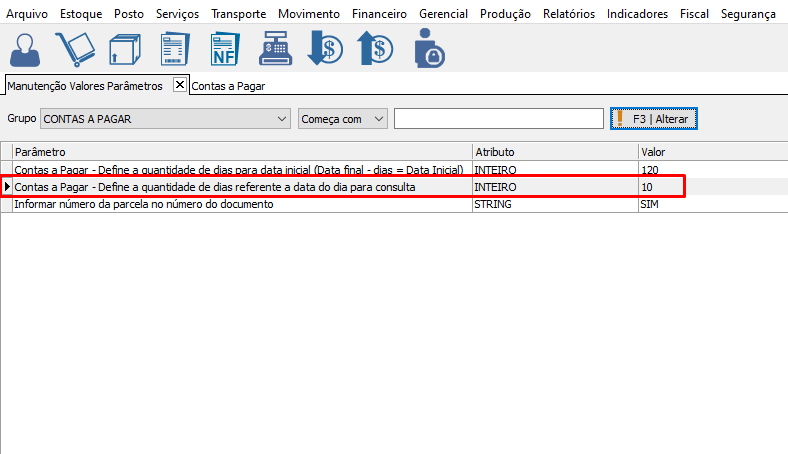The height and width of the screenshot is (454, 788).
Task: Switch to the Contas a Pagar tab
Action: pos(228,86)
